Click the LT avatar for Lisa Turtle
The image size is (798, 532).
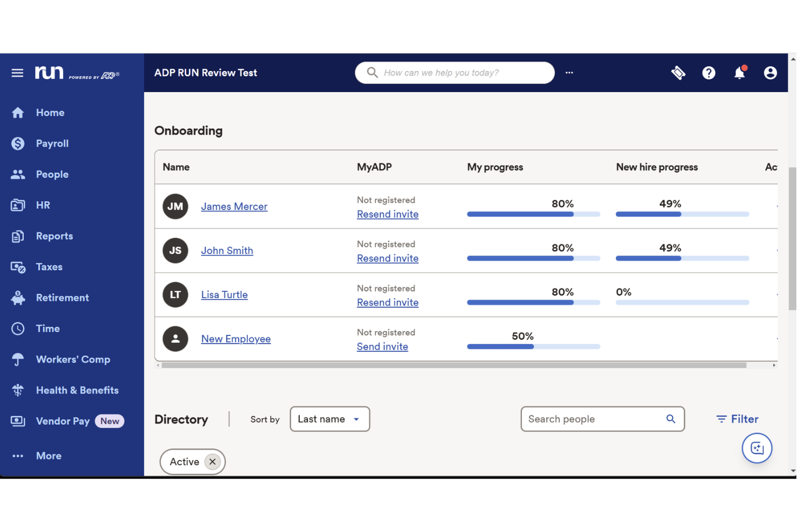175,295
